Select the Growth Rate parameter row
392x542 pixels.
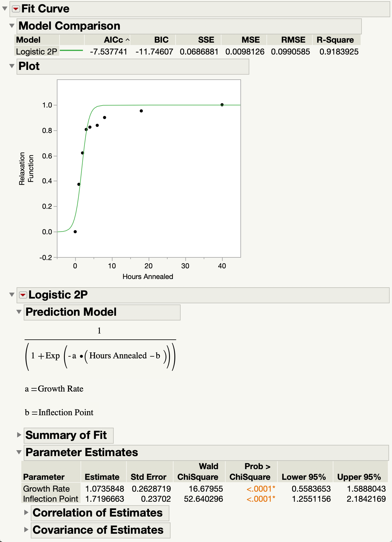tap(46, 489)
